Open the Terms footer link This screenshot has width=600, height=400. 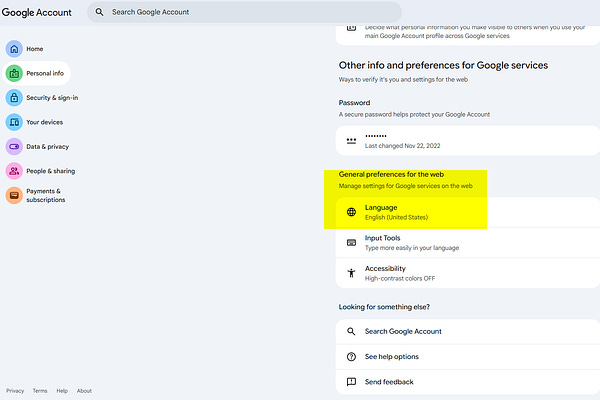40,391
